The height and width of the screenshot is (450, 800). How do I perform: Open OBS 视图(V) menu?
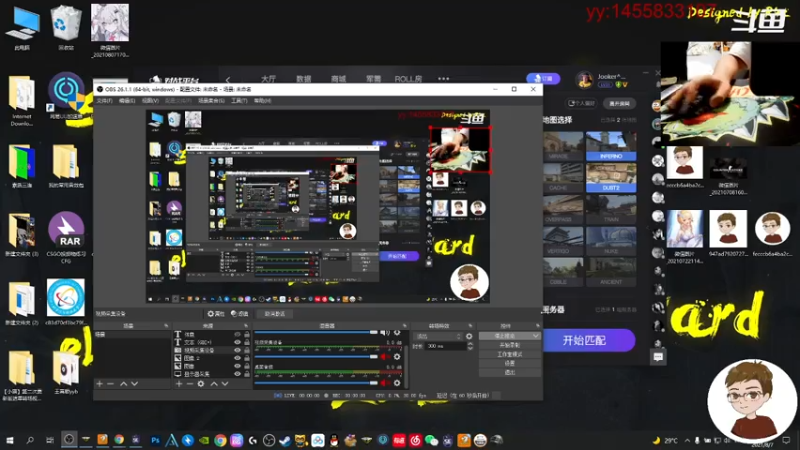(x=150, y=101)
